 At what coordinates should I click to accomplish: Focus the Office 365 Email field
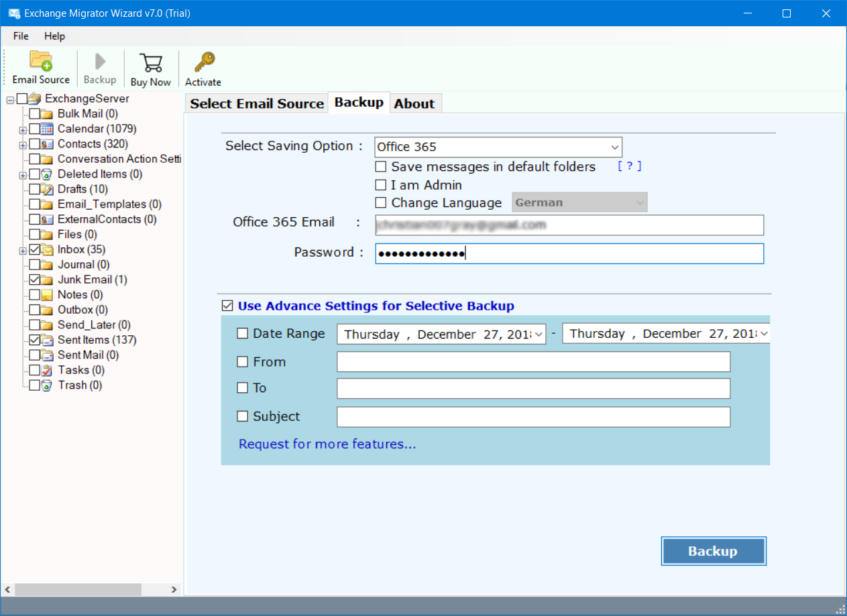[569, 225]
